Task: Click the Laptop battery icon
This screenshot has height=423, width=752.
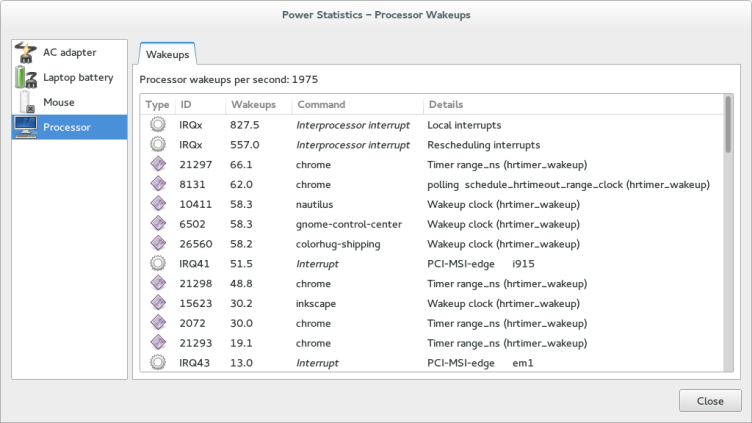Action: point(26,78)
